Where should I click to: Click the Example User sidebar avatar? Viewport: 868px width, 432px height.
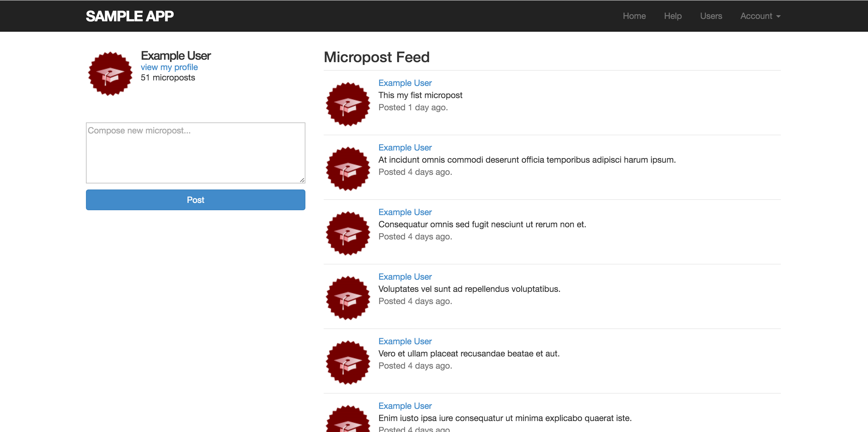(x=110, y=73)
